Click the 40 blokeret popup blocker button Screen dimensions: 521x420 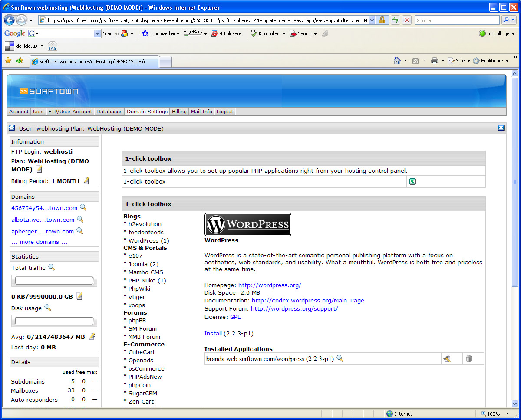point(227,33)
